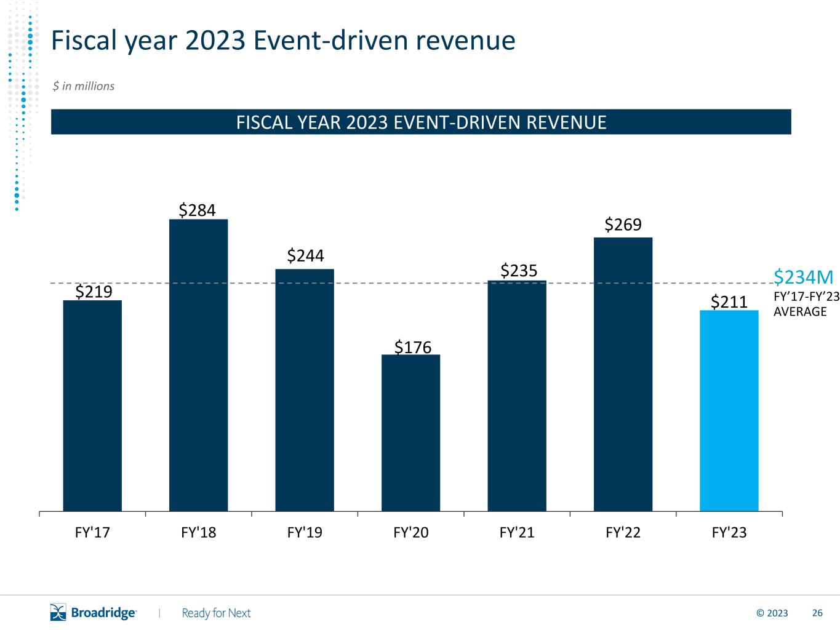The height and width of the screenshot is (630, 840).
Task: Click the 'Ready for Next' tagline
Action: point(217,613)
